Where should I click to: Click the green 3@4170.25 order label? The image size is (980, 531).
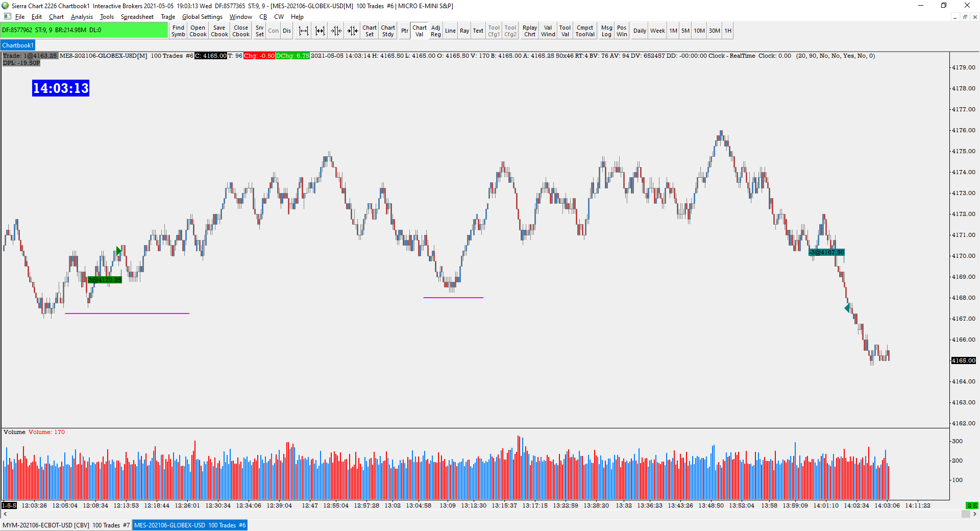tap(105, 280)
